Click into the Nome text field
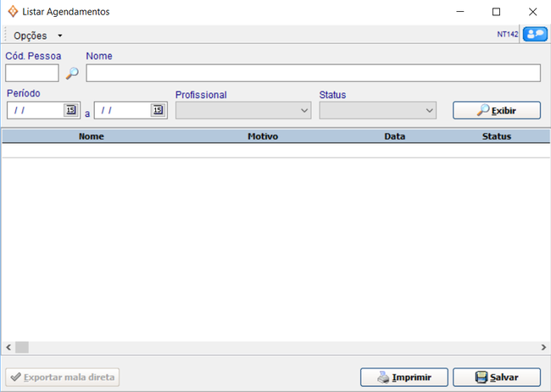 (313, 74)
